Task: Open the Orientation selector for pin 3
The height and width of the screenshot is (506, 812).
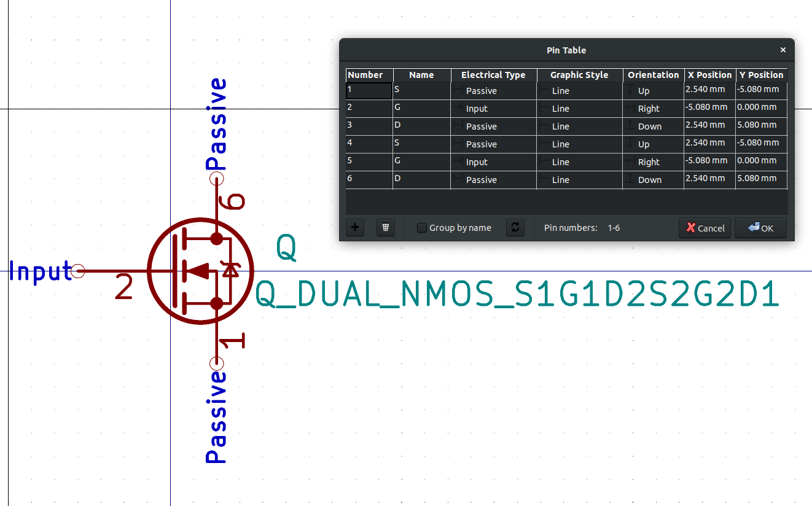Action: pyautogui.click(x=653, y=126)
